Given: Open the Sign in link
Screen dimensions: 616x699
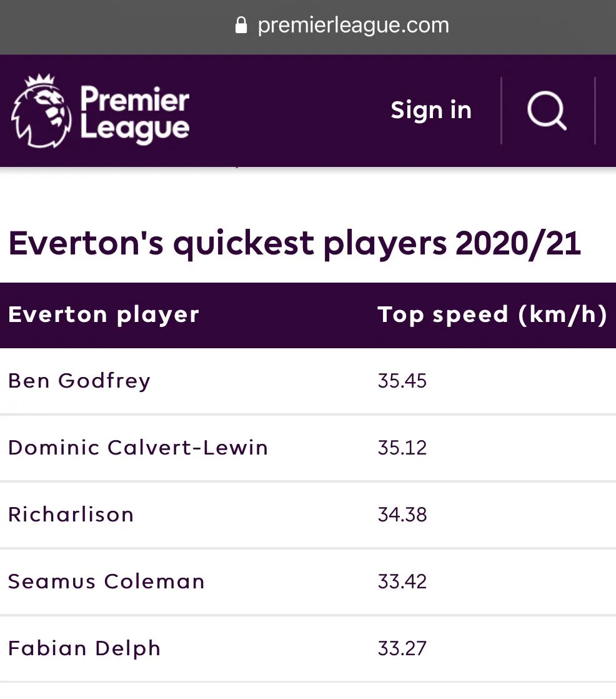Looking at the screenshot, I should click(431, 111).
